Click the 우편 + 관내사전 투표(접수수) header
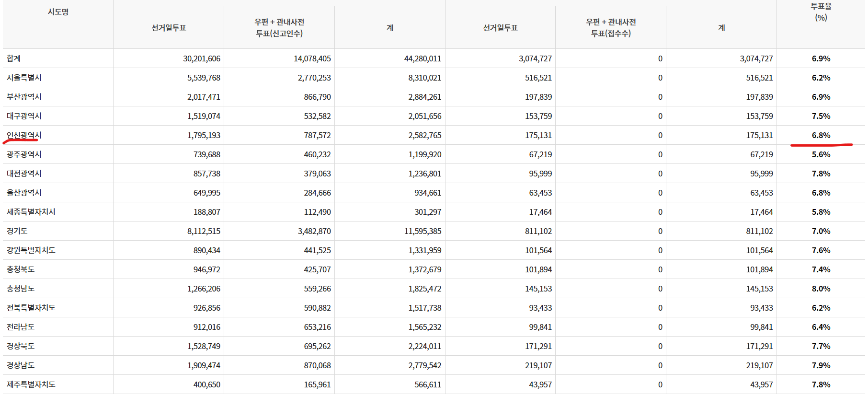Image resolution: width=868 pixels, height=396 pixels. point(611,28)
